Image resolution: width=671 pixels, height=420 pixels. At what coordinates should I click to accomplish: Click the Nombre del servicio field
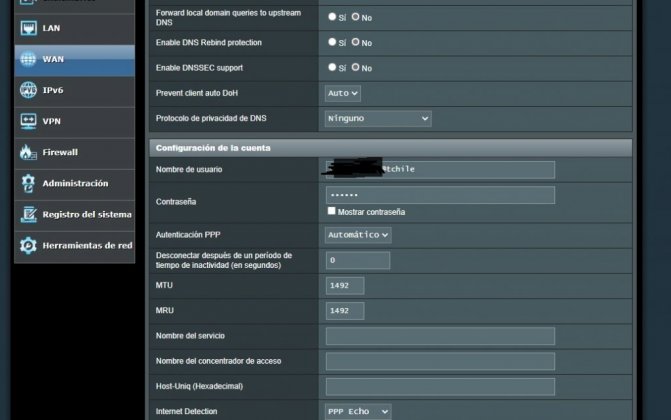(x=440, y=336)
